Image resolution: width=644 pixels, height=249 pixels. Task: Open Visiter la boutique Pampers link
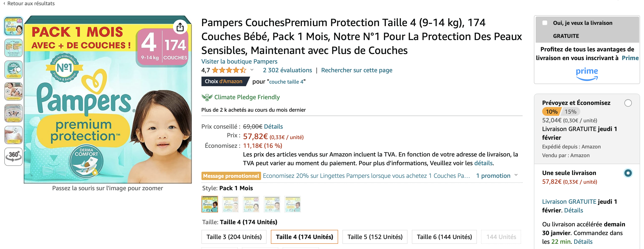click(239, 62)
